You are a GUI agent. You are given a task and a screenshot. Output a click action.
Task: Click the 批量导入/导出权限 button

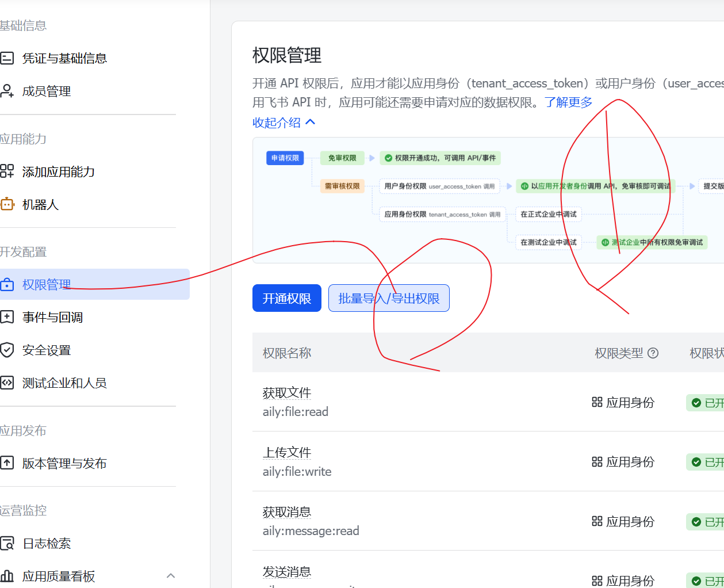389,299
